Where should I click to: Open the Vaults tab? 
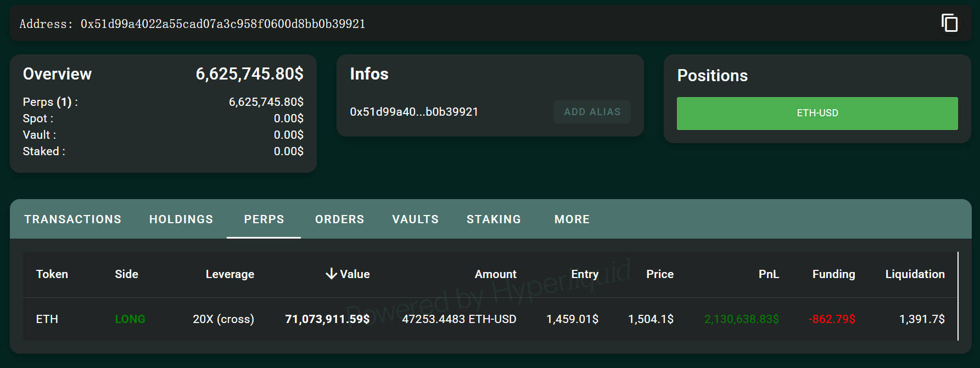[x=415, y=219]
